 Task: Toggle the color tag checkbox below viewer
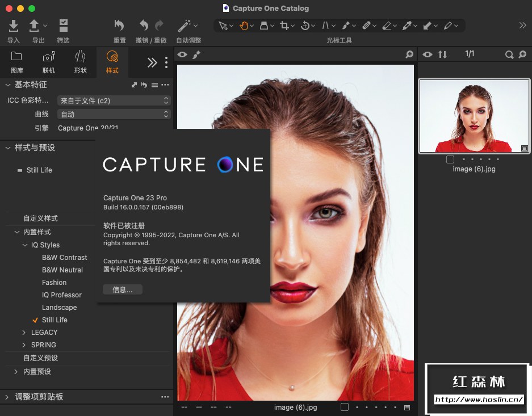point(344,407)
